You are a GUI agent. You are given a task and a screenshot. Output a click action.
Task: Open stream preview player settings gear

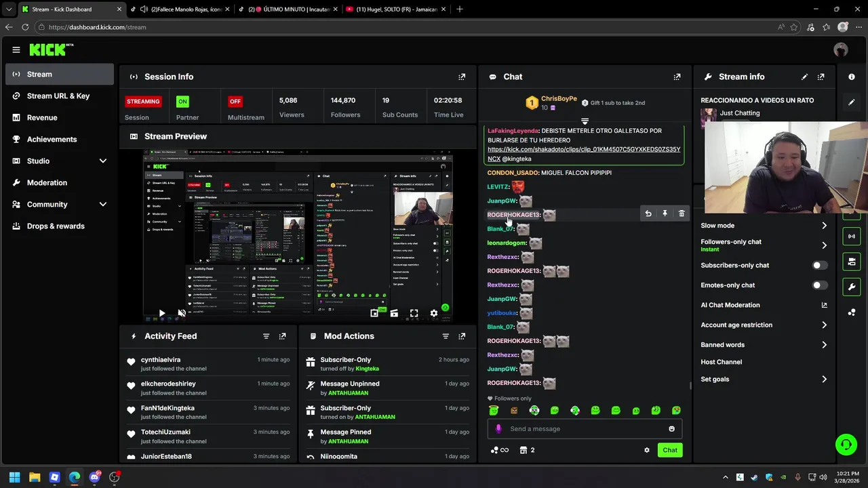[x=434, y=313]
